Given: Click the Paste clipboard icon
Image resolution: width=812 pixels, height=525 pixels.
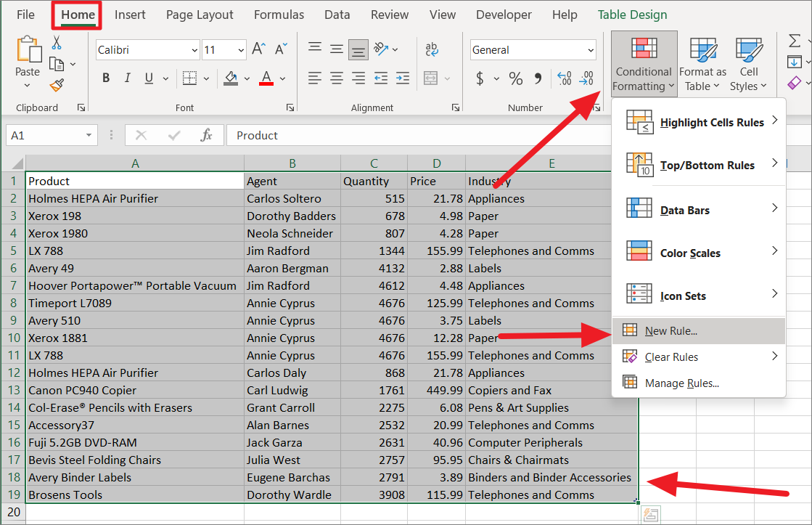Looking at the screenshot, I should [28, 50].
